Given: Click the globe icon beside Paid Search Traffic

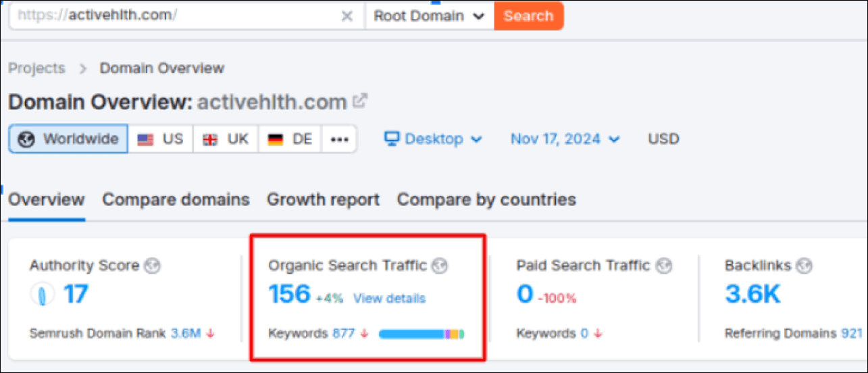Looking at the screenshot, I should pos(664,266).
